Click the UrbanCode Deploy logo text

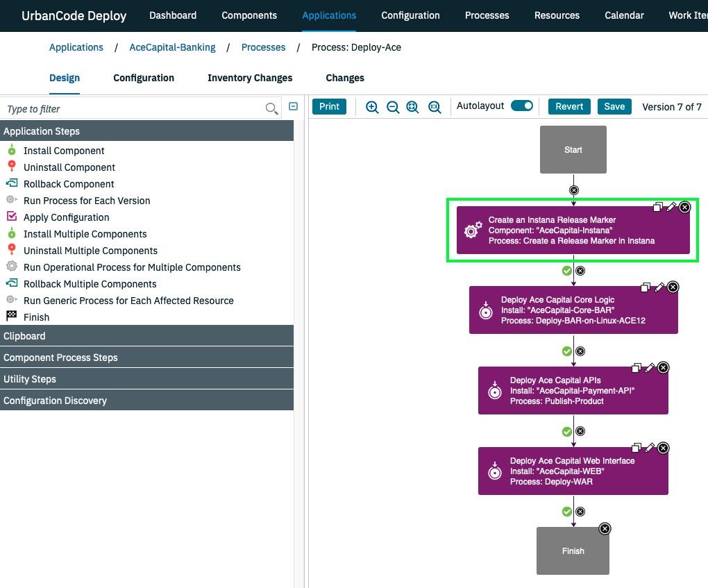point(74,15)
